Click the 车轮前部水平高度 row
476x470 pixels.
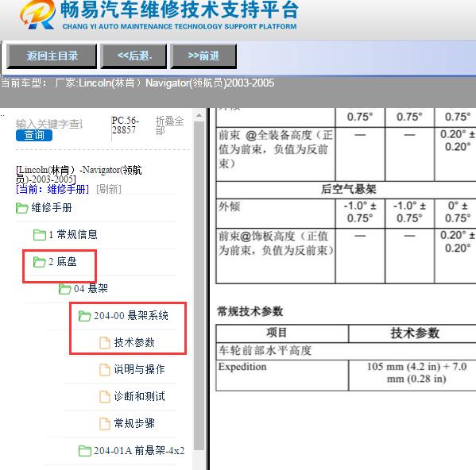tap(346, 351)
